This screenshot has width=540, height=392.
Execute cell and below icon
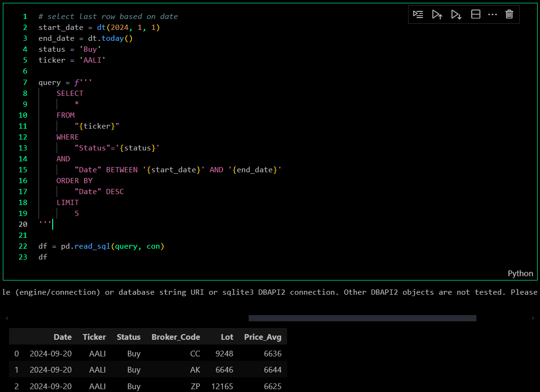coord(456,14)
